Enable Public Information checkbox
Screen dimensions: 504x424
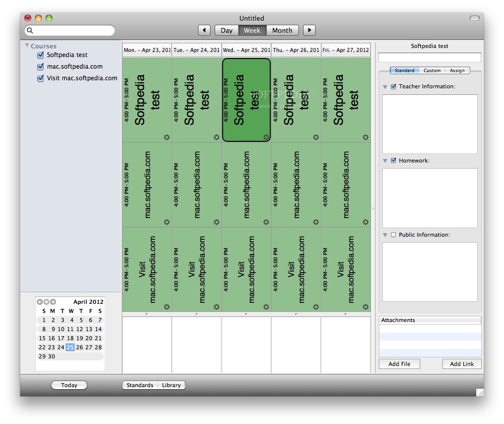pos(393,235)
